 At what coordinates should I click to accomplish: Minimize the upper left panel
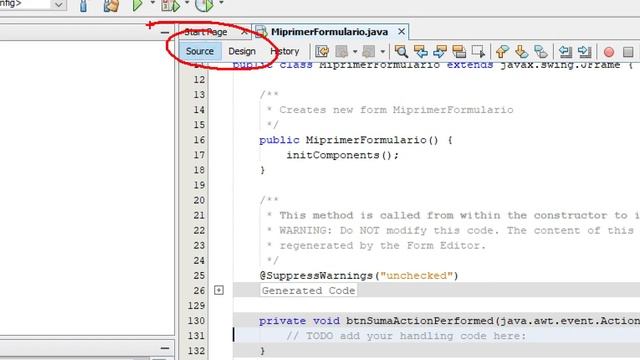pyautogui.click(x=165, y=32)
